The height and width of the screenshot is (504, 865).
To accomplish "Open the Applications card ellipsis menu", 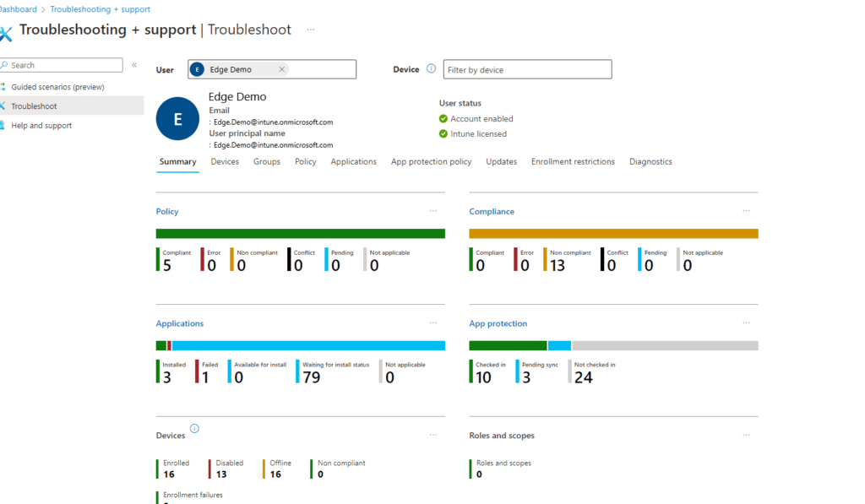I will [x=432, y=322].
